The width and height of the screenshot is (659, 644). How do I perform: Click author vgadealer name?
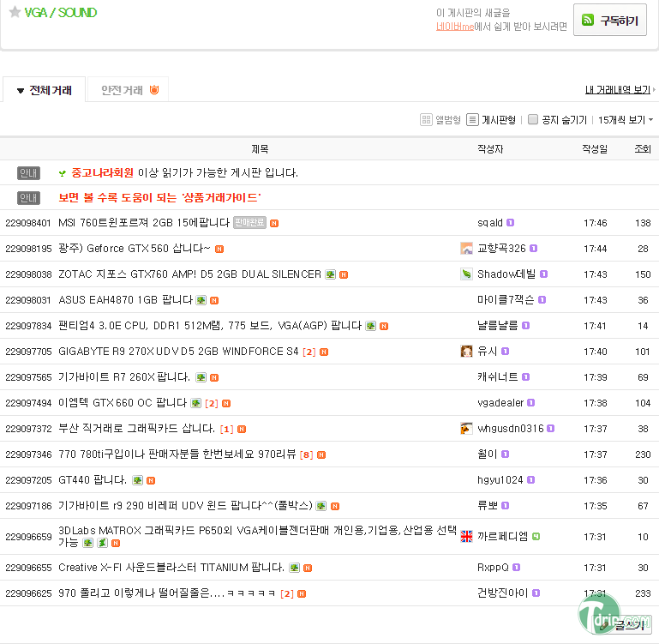(x=500, y=402)
